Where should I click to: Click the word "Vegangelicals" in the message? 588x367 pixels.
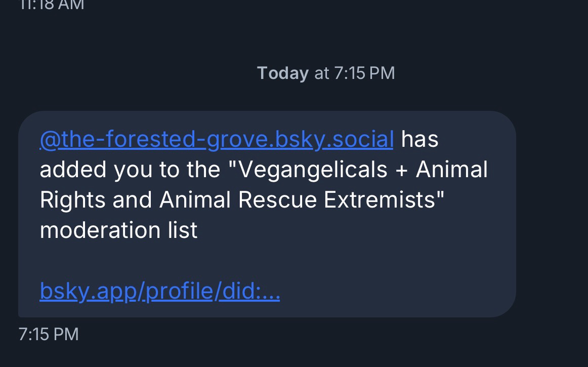(313, 170)
